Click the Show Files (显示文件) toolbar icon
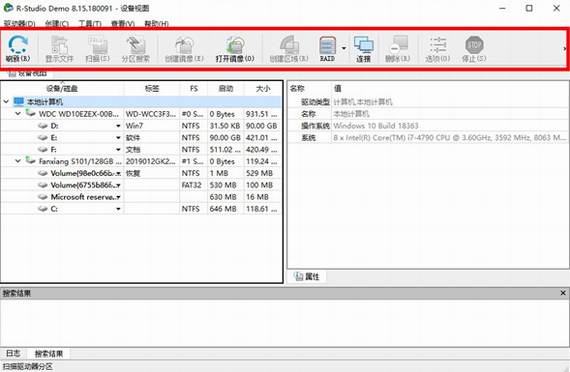This screenshot has height=372, width=570. (x=59, y=48)
